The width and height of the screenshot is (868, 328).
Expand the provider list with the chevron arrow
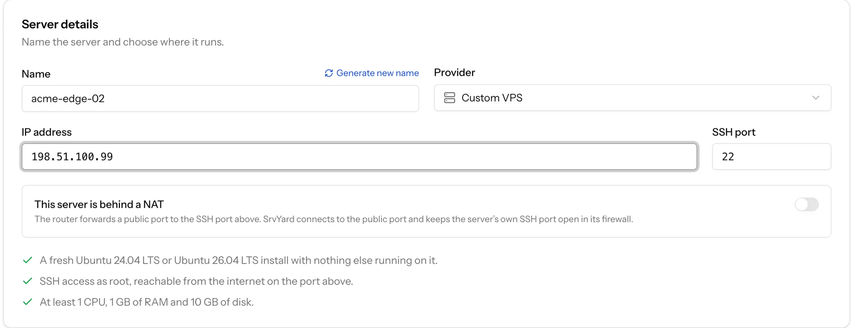point(815,98)
